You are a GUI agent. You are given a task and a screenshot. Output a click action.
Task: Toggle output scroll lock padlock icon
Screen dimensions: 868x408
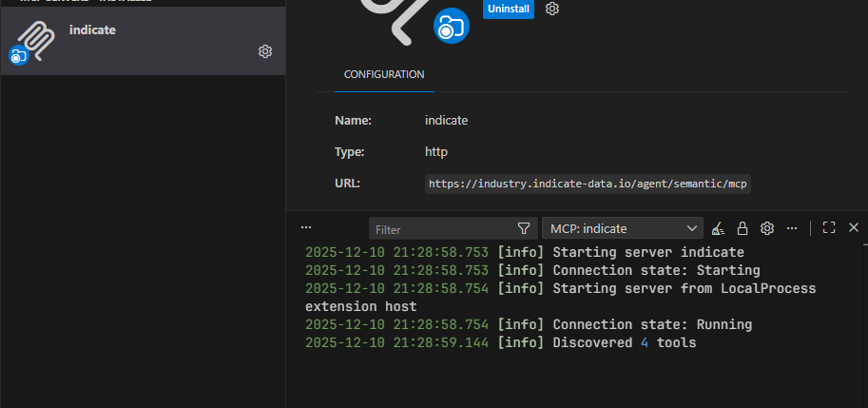click(x=743, y=228)
